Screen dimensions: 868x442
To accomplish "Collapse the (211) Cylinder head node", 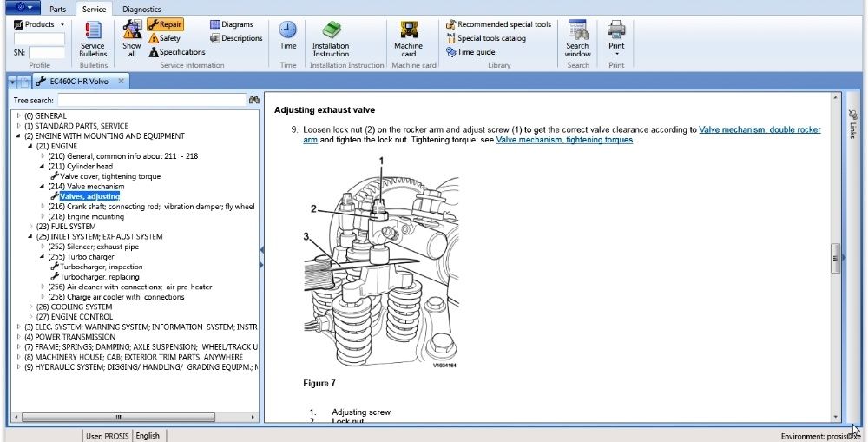I will 43,166.
